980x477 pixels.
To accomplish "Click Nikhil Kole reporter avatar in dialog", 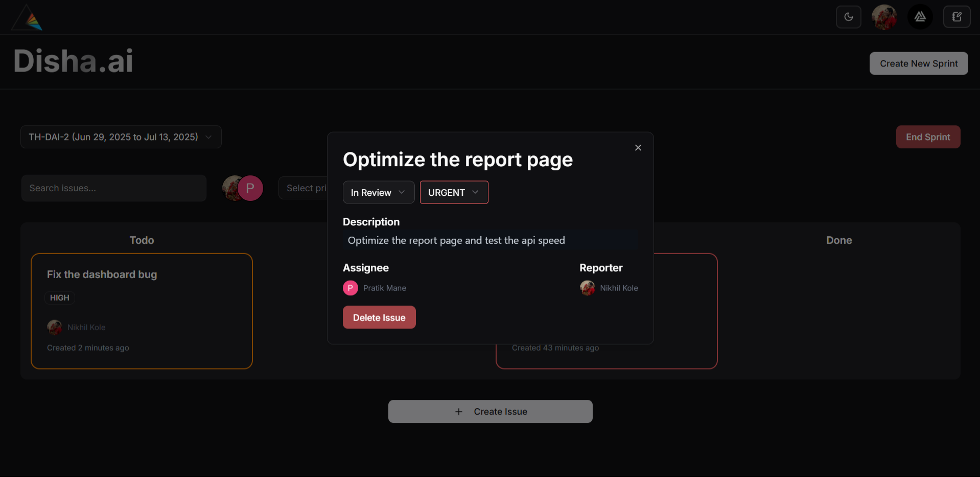I will point(587,288).
